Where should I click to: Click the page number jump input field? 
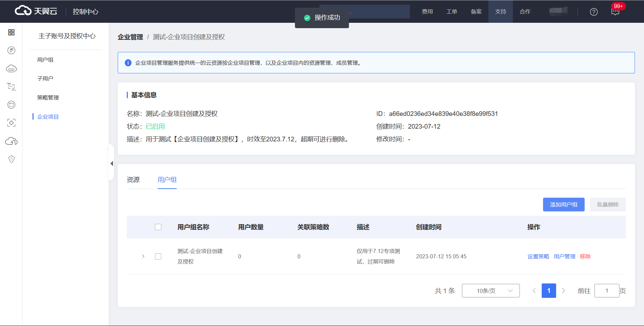point(606,291)
